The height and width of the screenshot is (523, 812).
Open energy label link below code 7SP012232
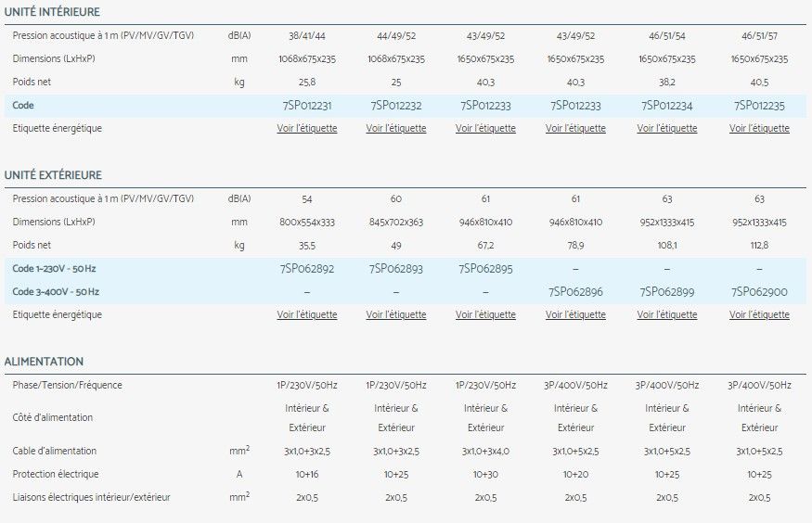point(396,129)
